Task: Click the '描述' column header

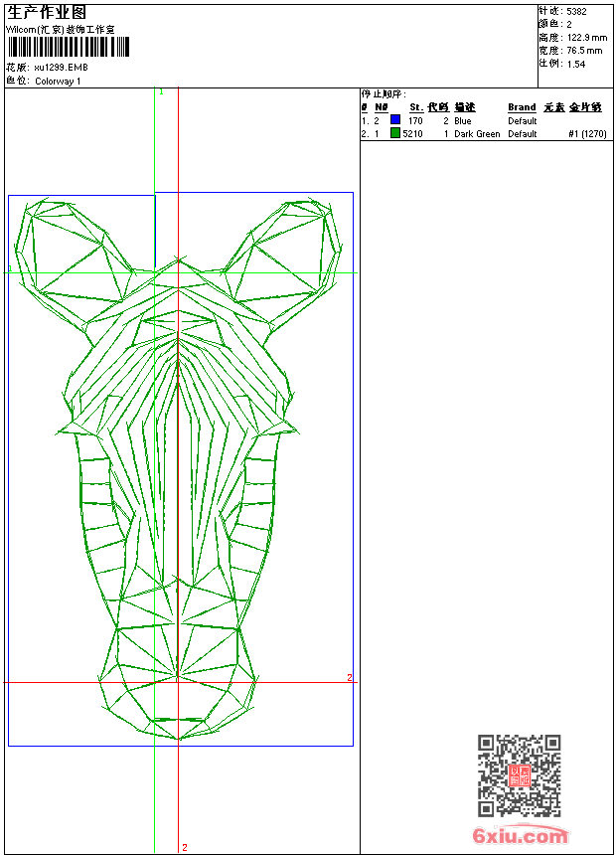Action: [x=465, y=107]
